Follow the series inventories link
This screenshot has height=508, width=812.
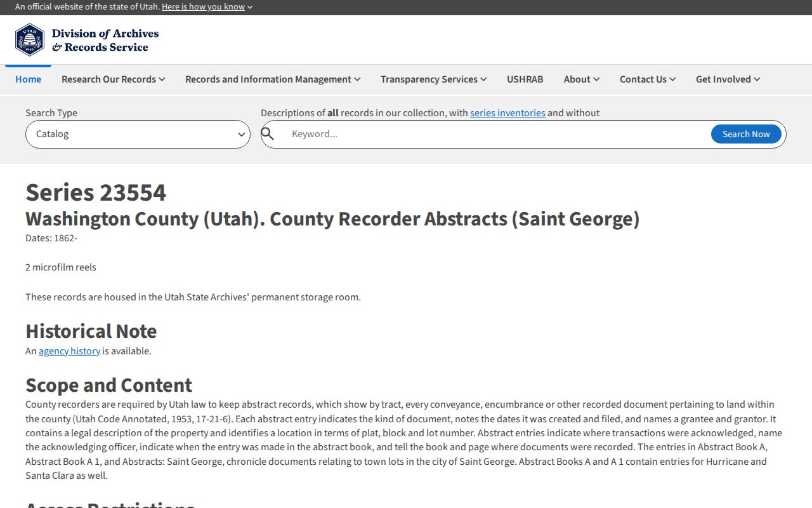[x=507, y=113]
